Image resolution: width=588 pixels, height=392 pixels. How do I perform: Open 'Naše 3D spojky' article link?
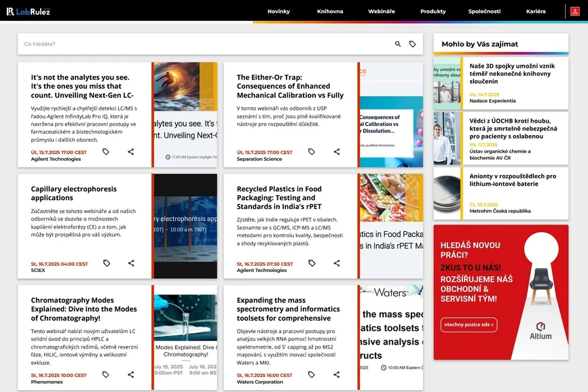[x=512, y=74]
